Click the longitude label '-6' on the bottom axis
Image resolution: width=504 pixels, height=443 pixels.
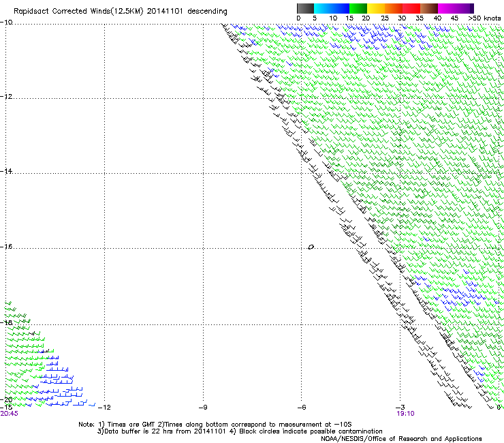click(301, 408)
